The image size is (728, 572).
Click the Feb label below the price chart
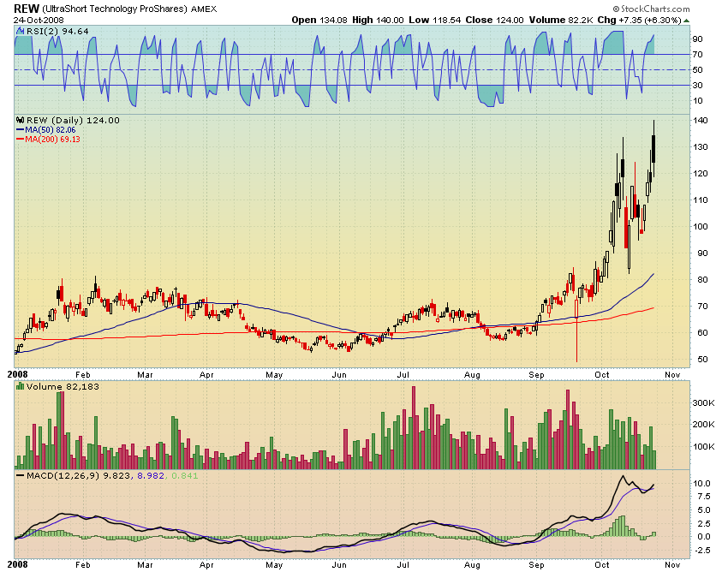pos(82,375)
